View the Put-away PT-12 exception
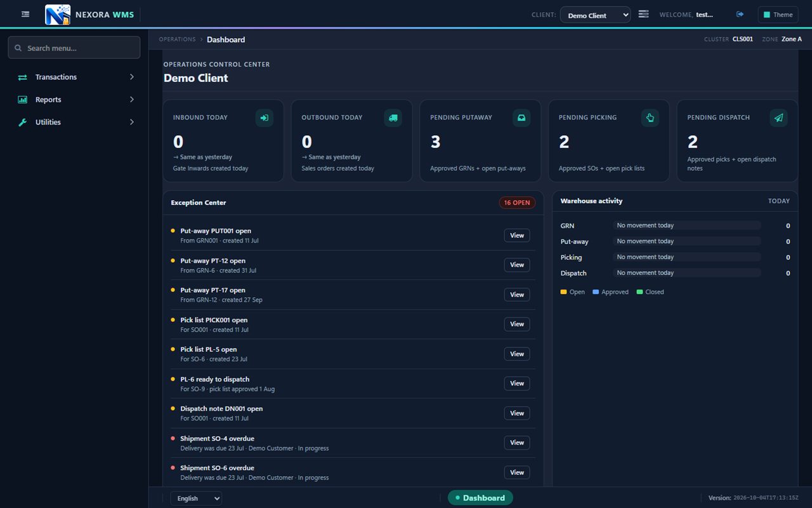 pyautogui.click(x=517, y=265)
